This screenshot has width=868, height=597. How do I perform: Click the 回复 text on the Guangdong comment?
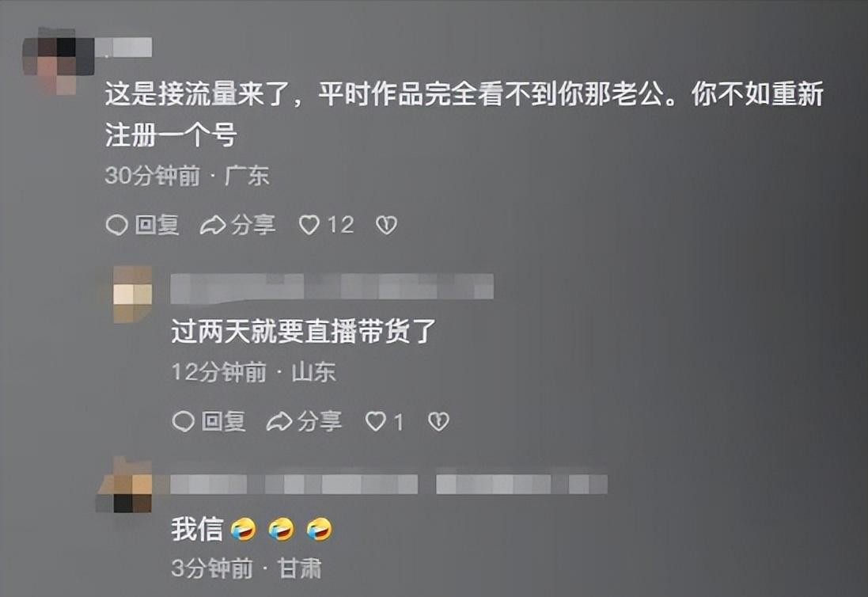click(x=157, y=226)
